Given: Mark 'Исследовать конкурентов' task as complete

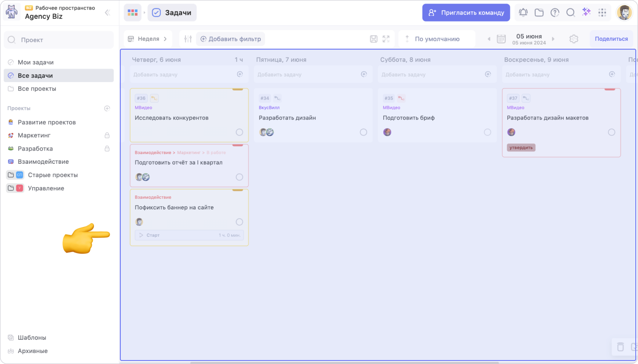Looking at the screenshot, I should (239, 132).
